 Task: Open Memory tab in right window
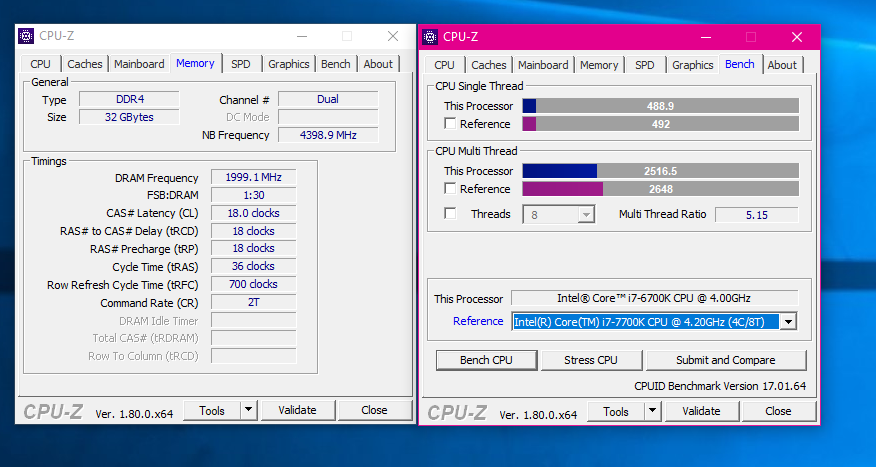599,65
